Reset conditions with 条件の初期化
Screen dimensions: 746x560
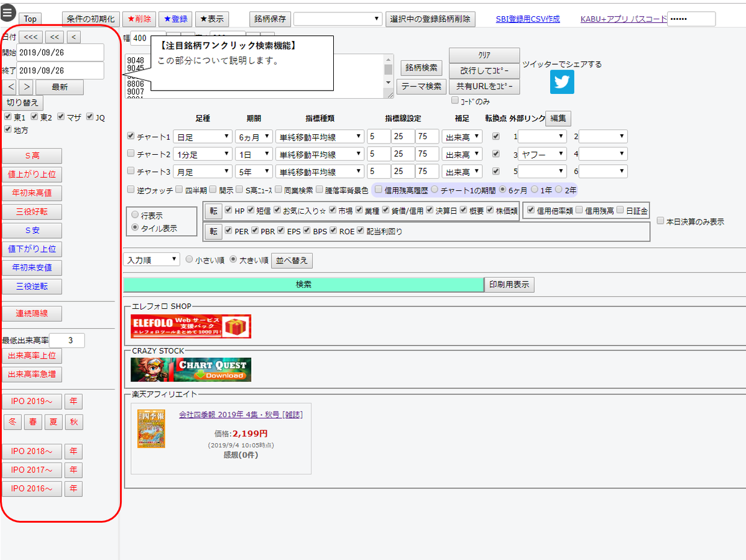pyautogui.click(x=91, y=19)
